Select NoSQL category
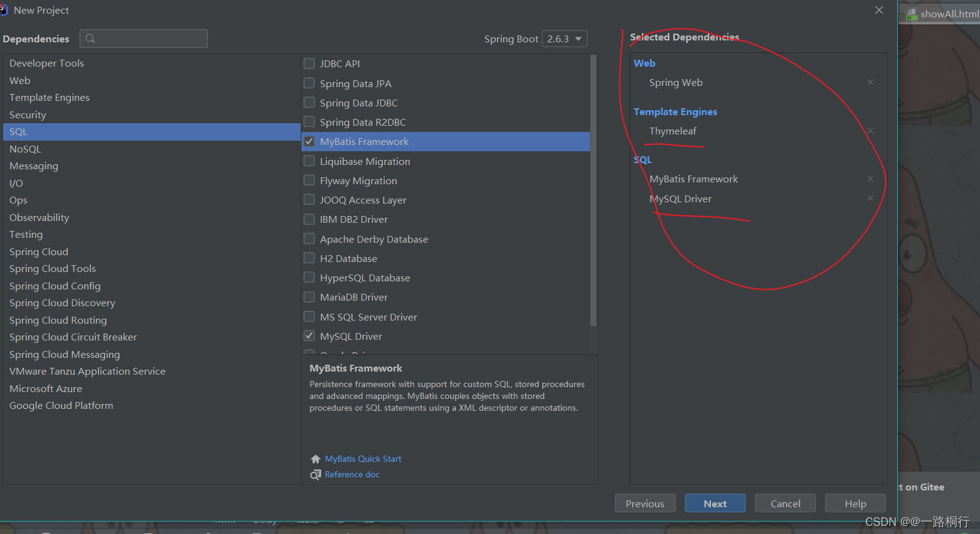The width and height of the screenshot is (980, 534). point(152,149)
